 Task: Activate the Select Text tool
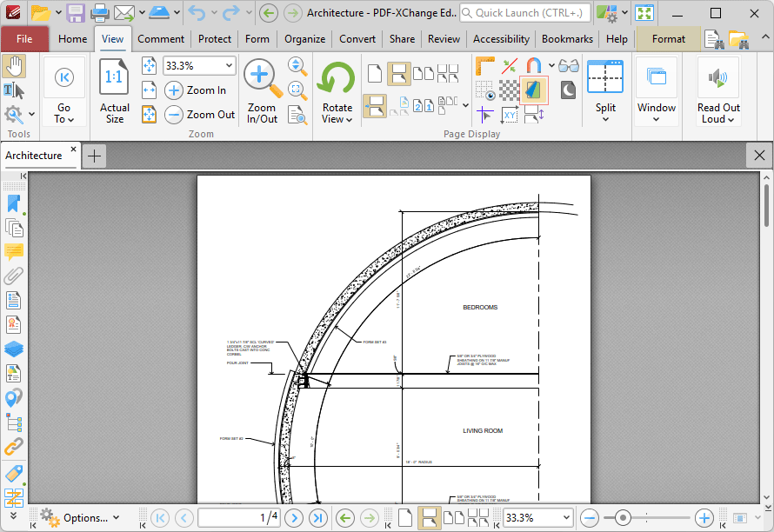click(16, 90)
